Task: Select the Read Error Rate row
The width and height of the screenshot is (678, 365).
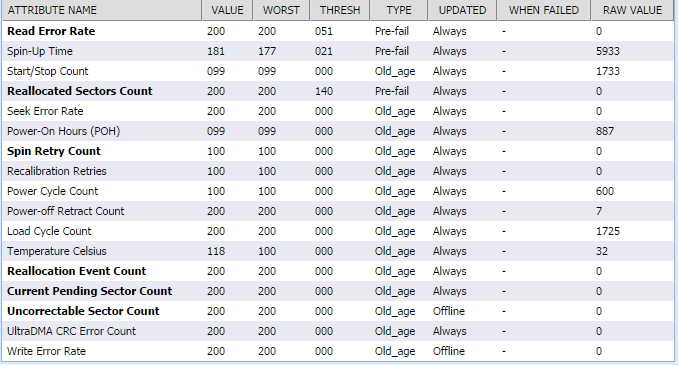Action: click(x=338, y=31)
